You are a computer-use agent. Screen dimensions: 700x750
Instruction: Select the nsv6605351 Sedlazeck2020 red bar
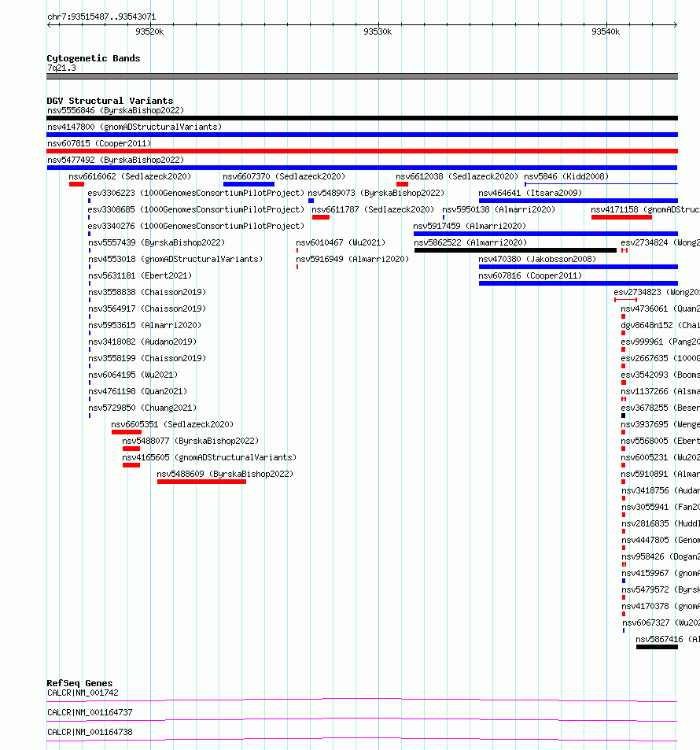(126, 432)
